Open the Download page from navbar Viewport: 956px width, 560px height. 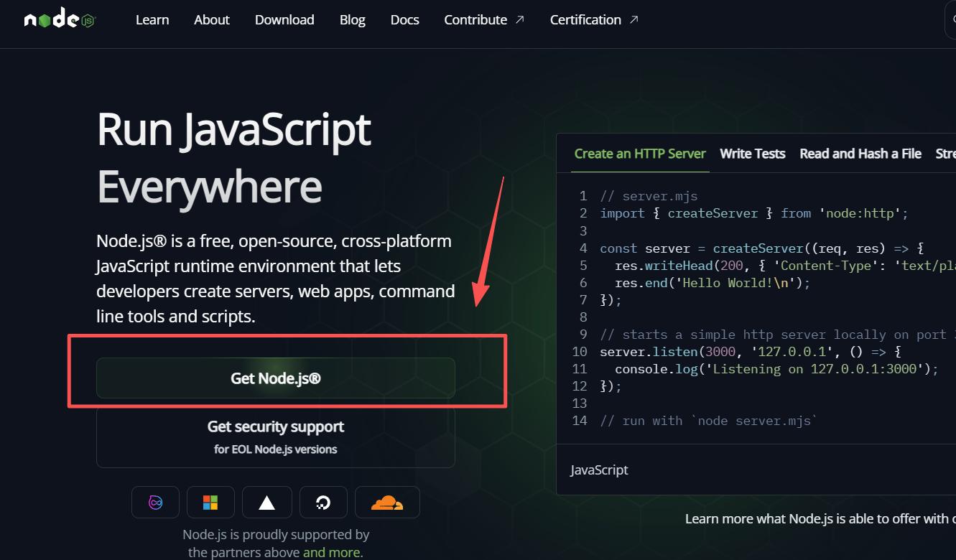pos(284,19)
